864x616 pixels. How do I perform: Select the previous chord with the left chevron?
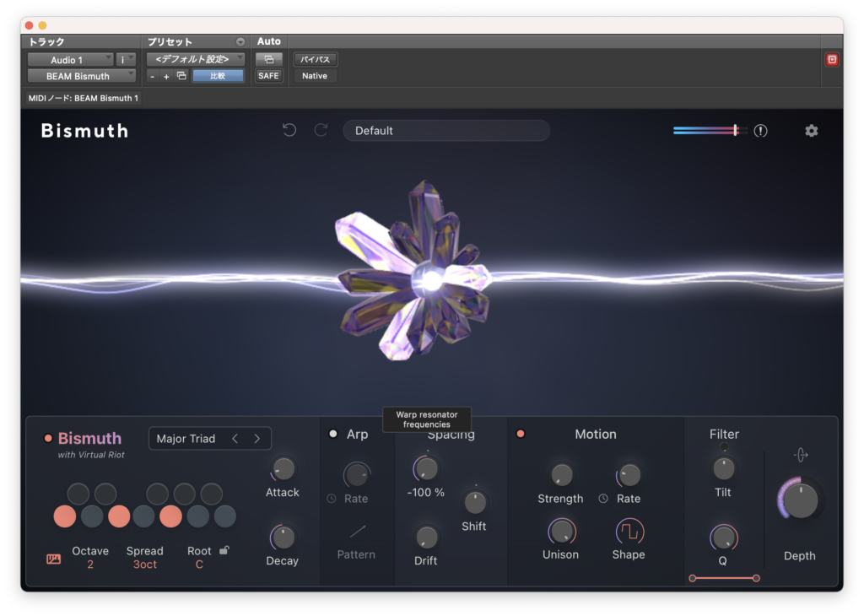pos(235,439)
